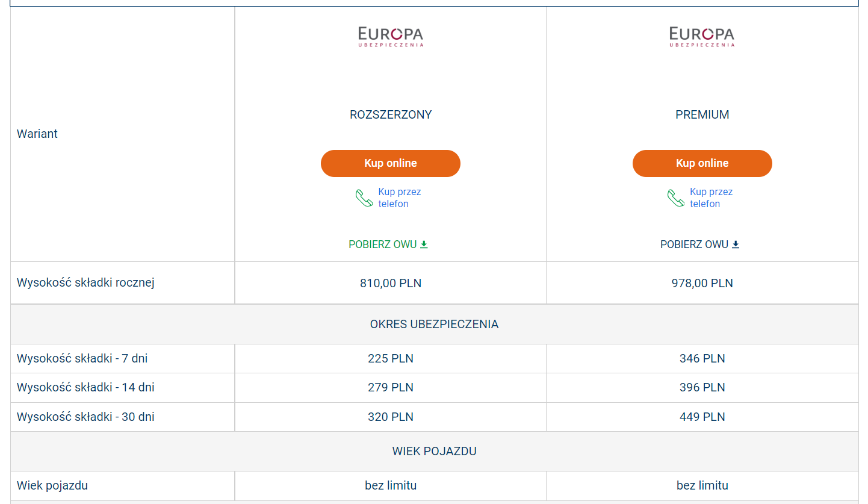Screen dimensions: 868x504
Task: Click the 225 PLN seven-day premium cell
Action: coord(391,359)
